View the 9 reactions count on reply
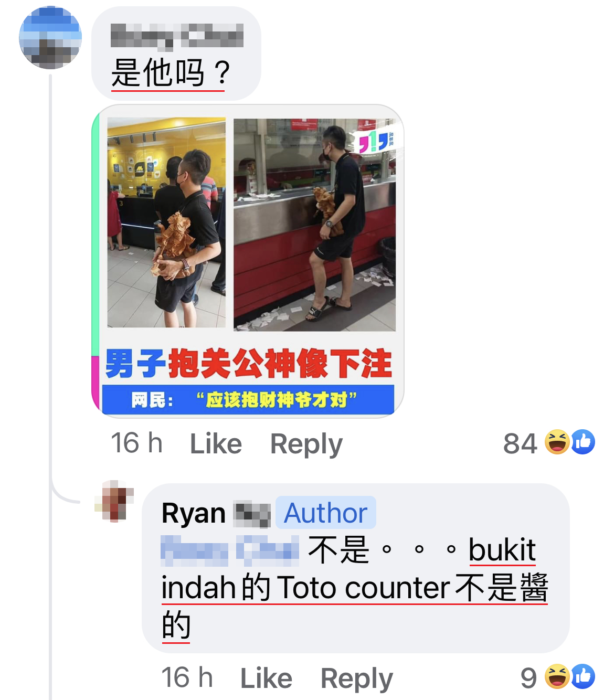The image size is (614, 700). pyautogui.click(x=529, y=678)
